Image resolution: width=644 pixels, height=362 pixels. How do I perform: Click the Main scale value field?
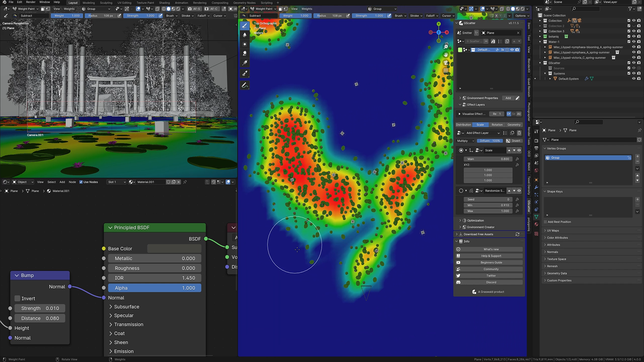488,159
